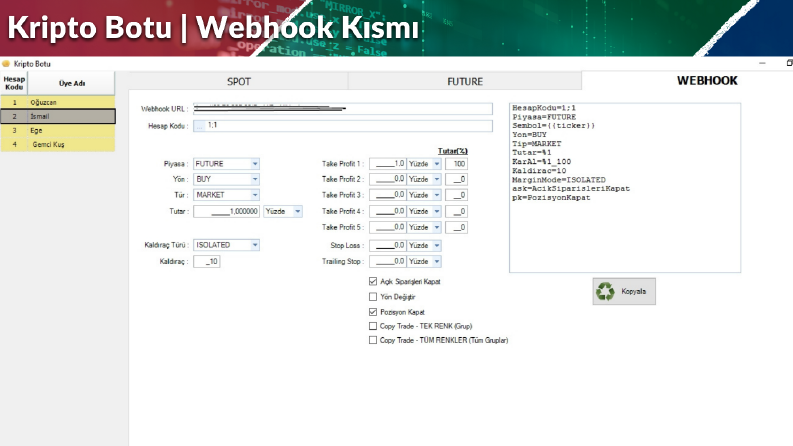Open the Tutar unit dropdown showing Yüzde
This screenshot has height=446, width=793.
[298, 211]
